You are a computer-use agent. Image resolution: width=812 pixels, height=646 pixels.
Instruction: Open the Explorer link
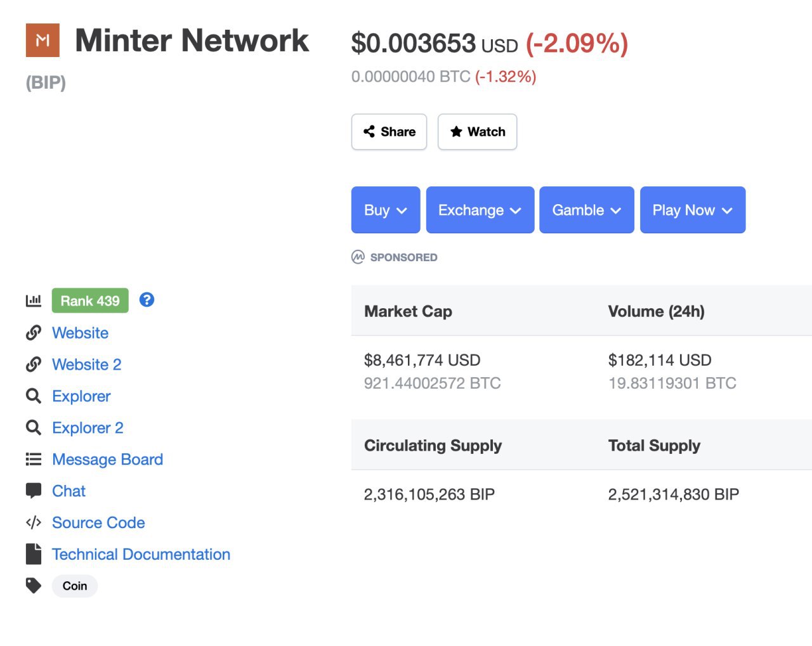point(81,396)
